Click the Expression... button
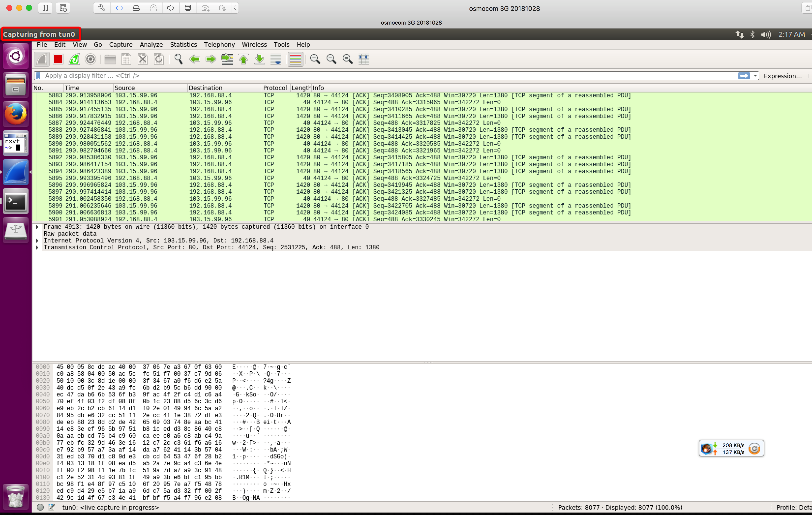 pyautogui.click(x=782, y=76)
